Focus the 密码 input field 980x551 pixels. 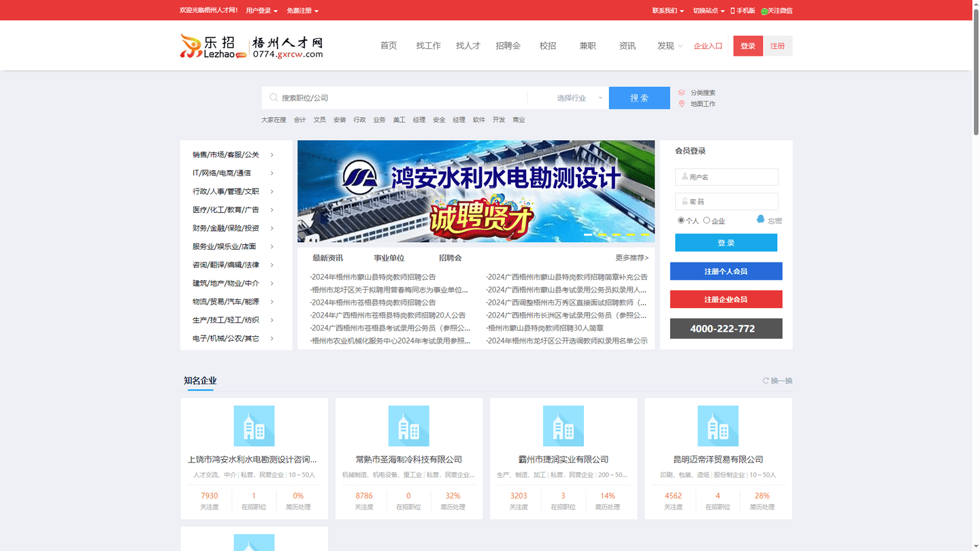[x=726, y=201]
